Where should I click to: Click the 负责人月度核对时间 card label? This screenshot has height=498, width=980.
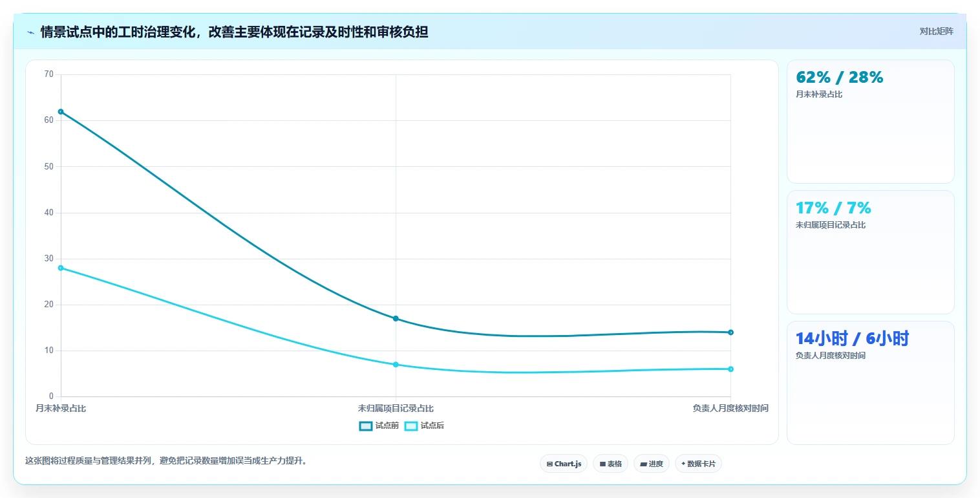(831, 356)
